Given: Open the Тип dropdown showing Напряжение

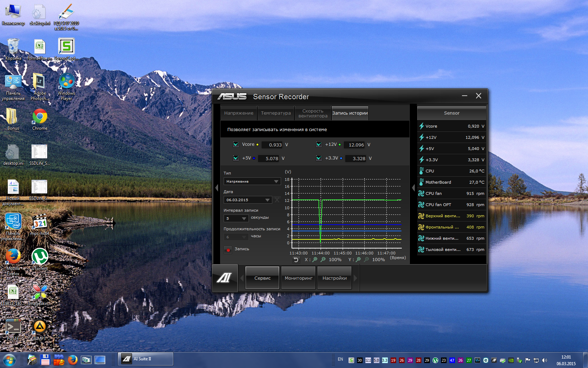Looking at the screenshot, I should click(252, 182).
